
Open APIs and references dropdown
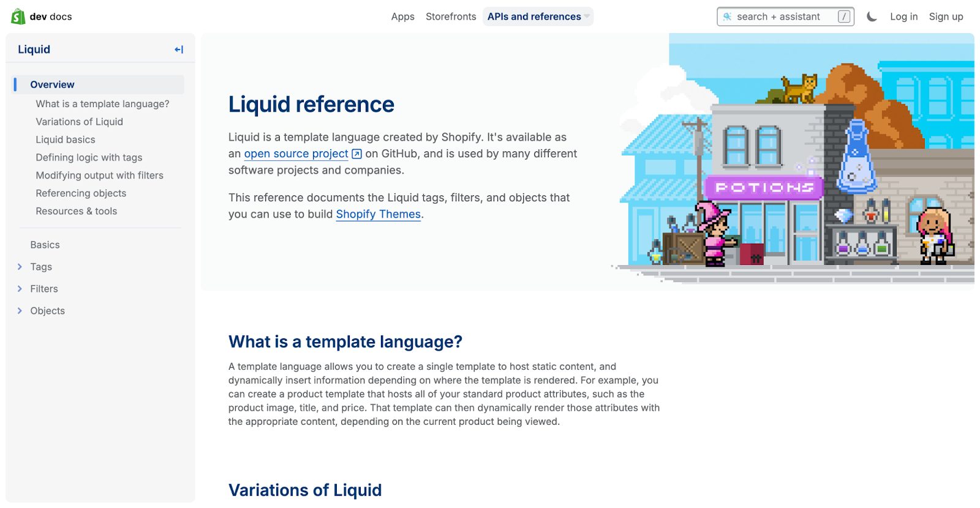tap(538, 17)
